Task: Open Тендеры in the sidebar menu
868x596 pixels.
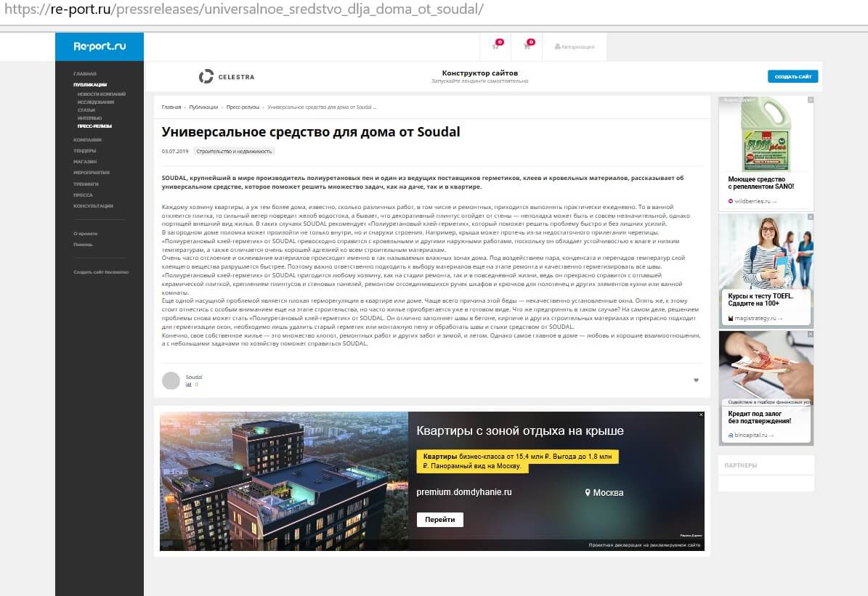Action: [85, 150]
